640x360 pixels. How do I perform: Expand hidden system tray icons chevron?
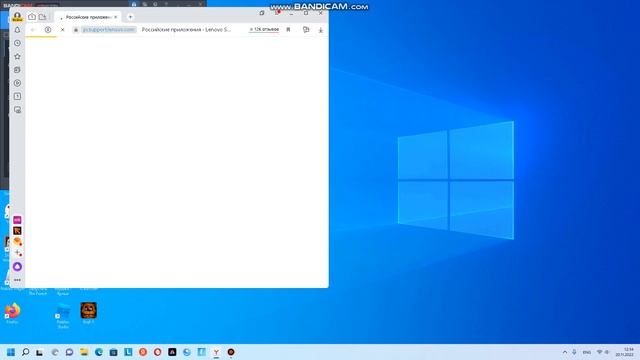click(565, 352)
